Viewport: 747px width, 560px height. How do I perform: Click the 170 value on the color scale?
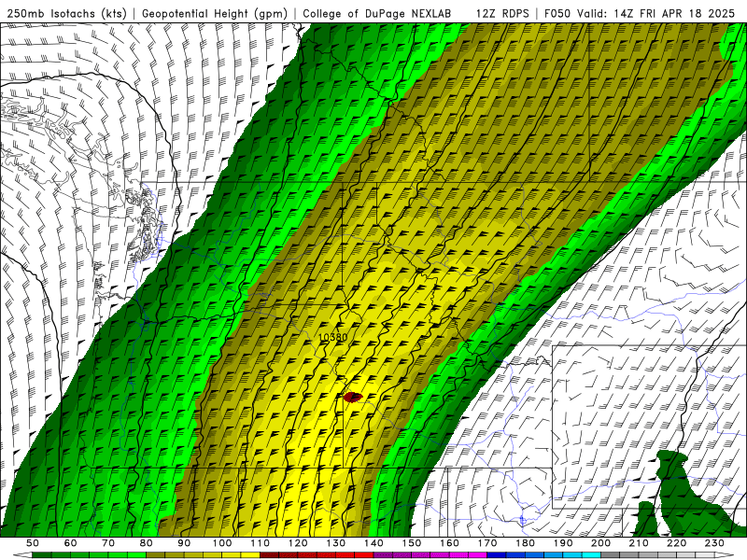486,543
